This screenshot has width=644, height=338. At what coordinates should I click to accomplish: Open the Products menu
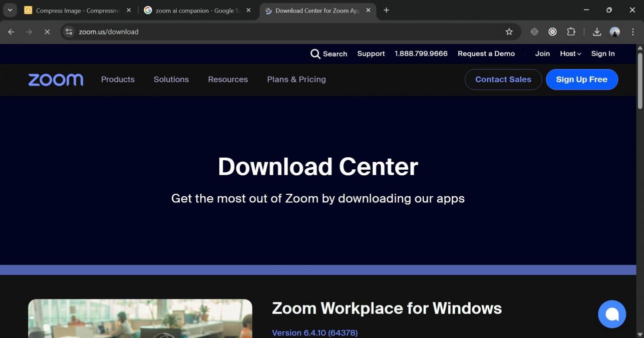pos(118,79)
